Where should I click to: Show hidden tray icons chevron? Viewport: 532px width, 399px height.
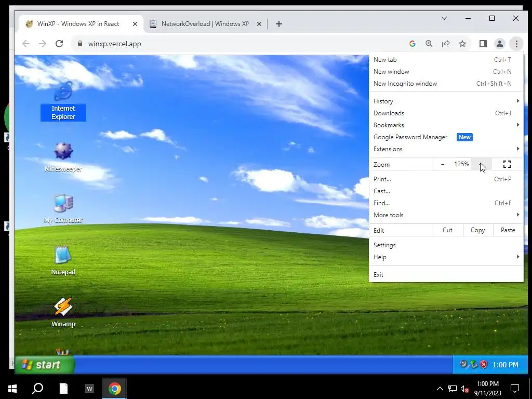pos(440,389)
